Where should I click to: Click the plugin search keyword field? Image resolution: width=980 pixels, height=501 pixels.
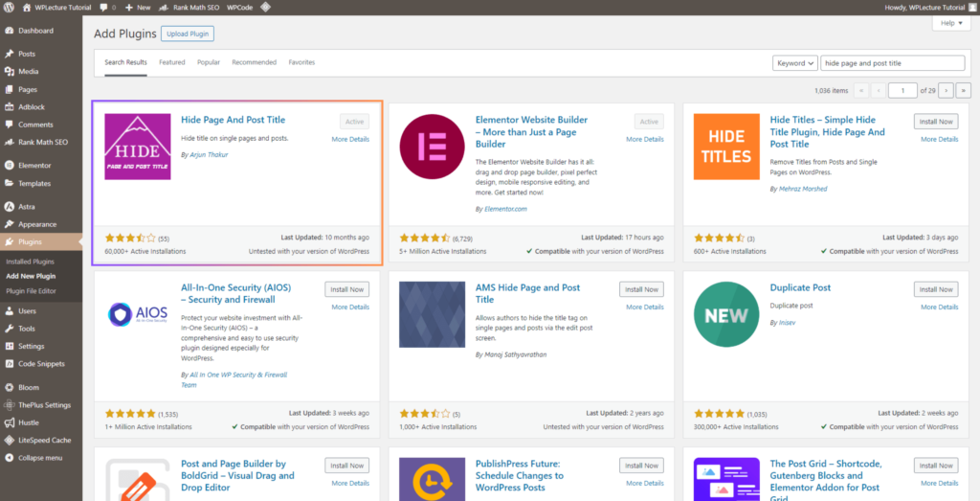[893, 63]
